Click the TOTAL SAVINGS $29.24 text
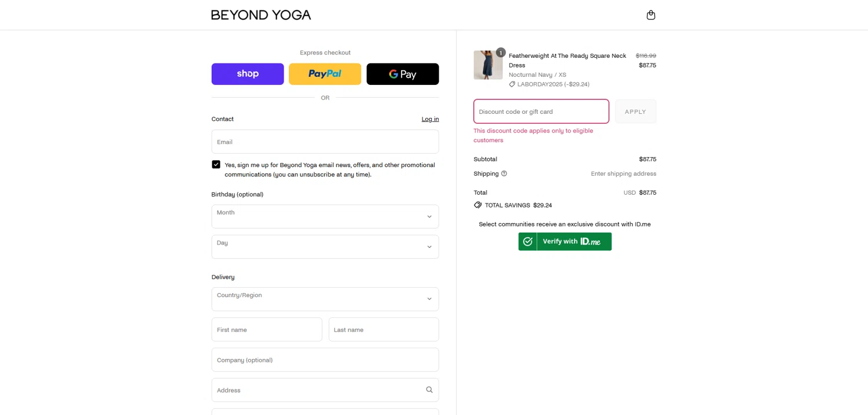Viewport: 868px width, 415px height. pyautogui.click(x=518, y=205)
